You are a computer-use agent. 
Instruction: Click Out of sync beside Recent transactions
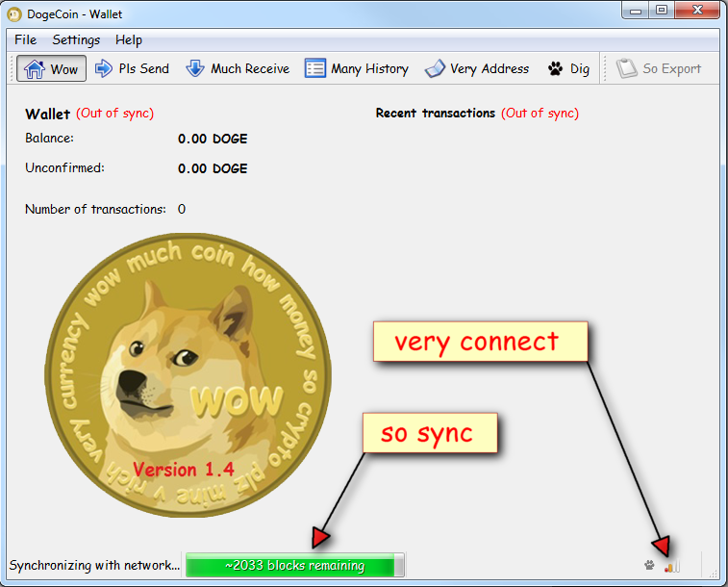pos(540,114)
